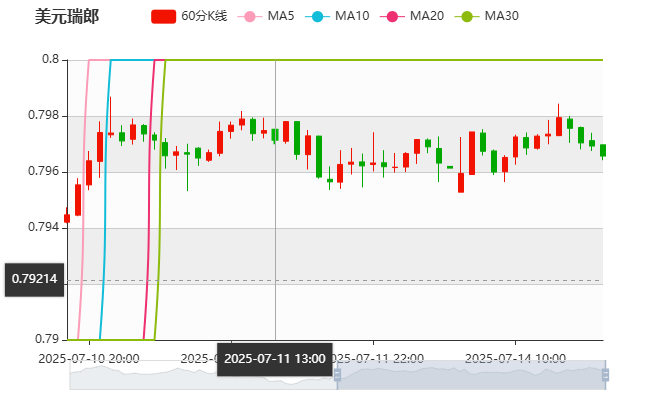Click the 2025-07-11 22:00 x-axis label
This screenshot has height=400, width=670.
coord(378,359)
